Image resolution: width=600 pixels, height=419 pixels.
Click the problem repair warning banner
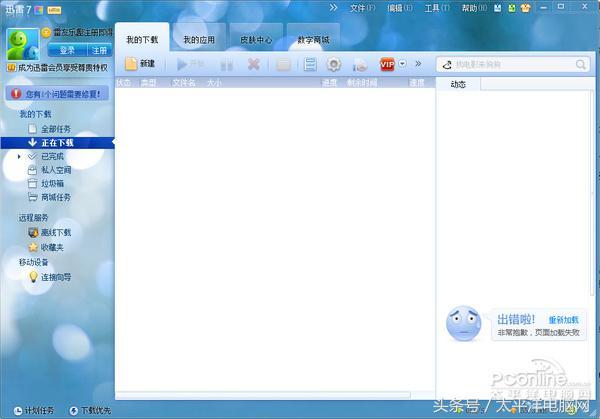tap(57, 94)
